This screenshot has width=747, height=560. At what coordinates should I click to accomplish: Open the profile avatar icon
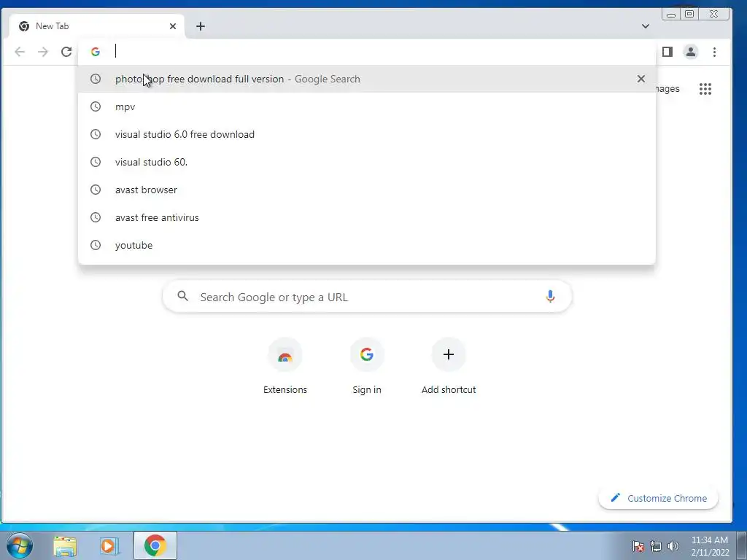pyautogui.click(x=690, y=52)
